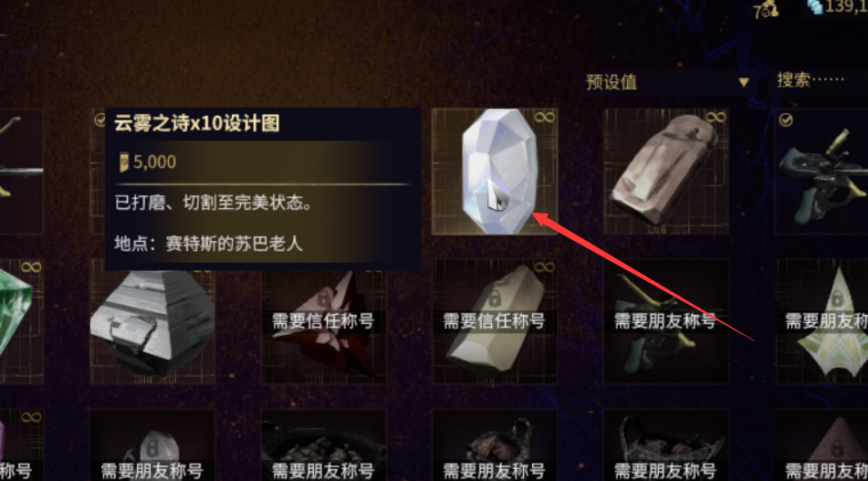Select the green gem at the left edge
The image size is (868, 481).
(x=21, y=321)
